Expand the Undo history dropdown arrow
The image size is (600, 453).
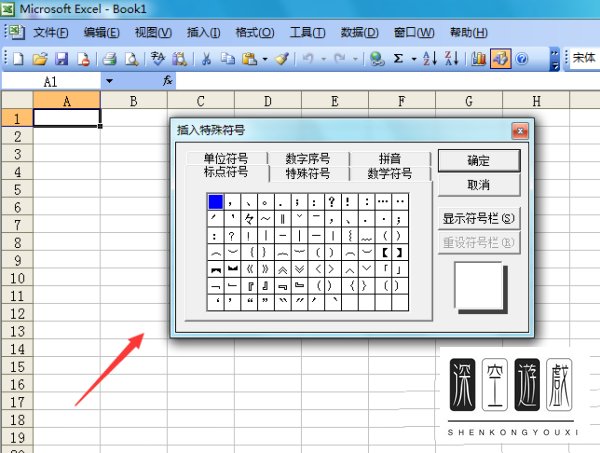tap(324, 59)
